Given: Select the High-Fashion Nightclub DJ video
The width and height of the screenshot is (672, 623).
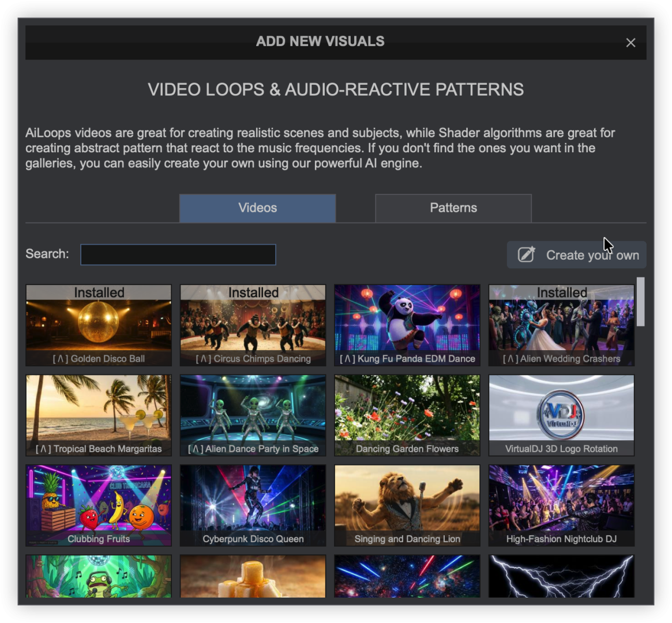Looking at the screenshot, I should pyautogui.click(x=561, y=505).
